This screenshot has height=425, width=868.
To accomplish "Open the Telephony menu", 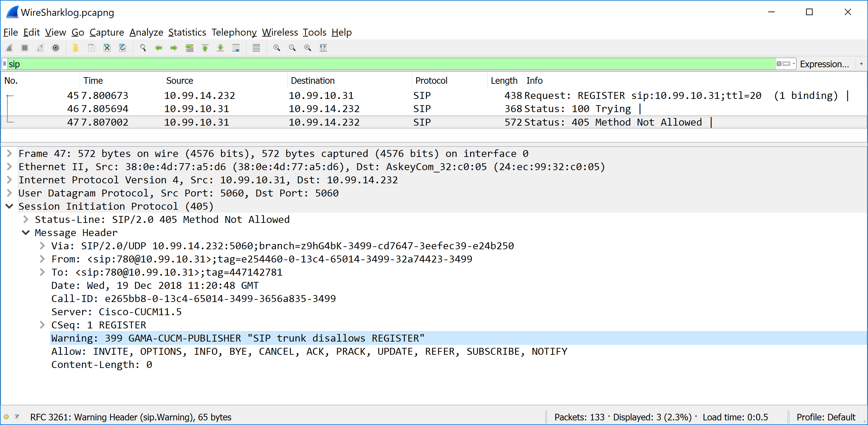I will (234, 32).
